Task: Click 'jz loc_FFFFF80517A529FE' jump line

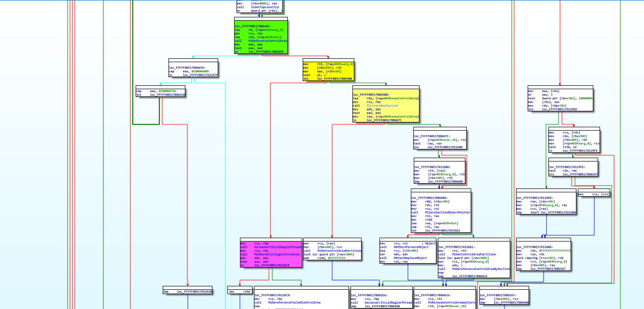Action: coord(573,150)
